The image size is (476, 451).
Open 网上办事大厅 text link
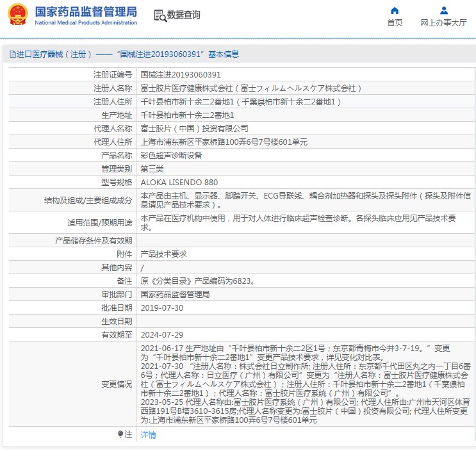pos(443,23)
